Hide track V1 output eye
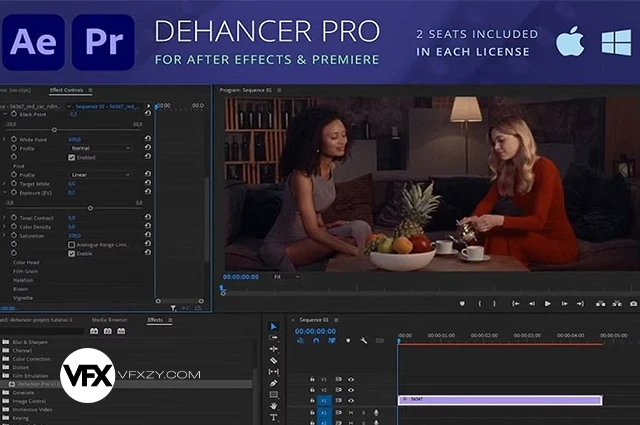The height and width of the screenshot is (425, 640). point(351,401)
